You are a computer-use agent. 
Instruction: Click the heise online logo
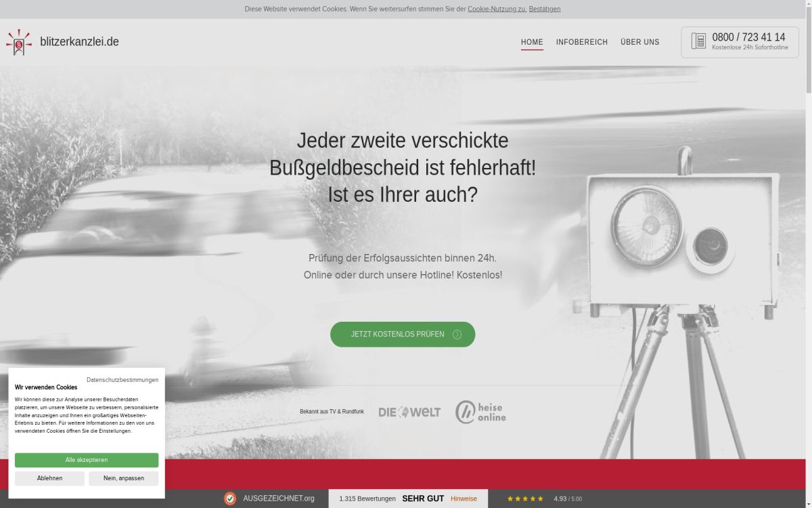click(482, 411)
